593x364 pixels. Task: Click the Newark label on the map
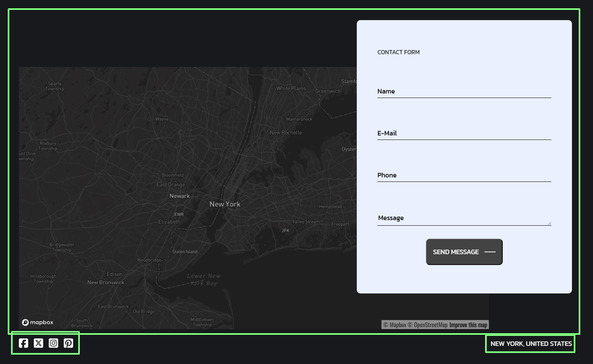pos(179,196)
